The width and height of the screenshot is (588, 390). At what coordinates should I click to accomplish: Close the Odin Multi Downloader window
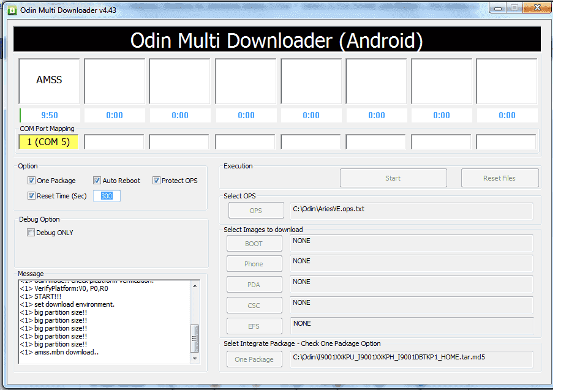pos(537,8)
